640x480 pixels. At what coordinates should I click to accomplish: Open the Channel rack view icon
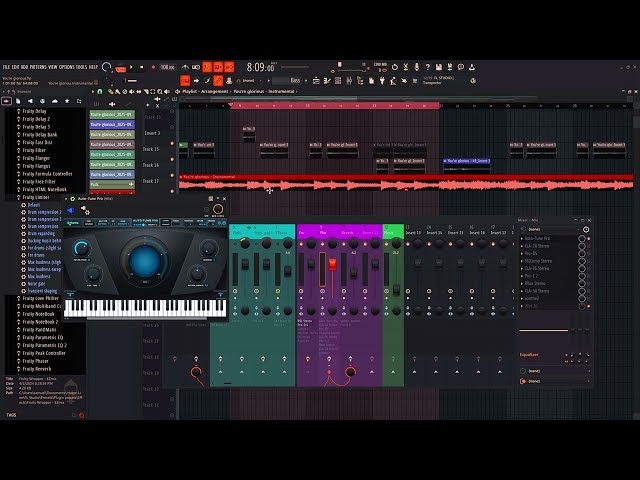[338, 81]
